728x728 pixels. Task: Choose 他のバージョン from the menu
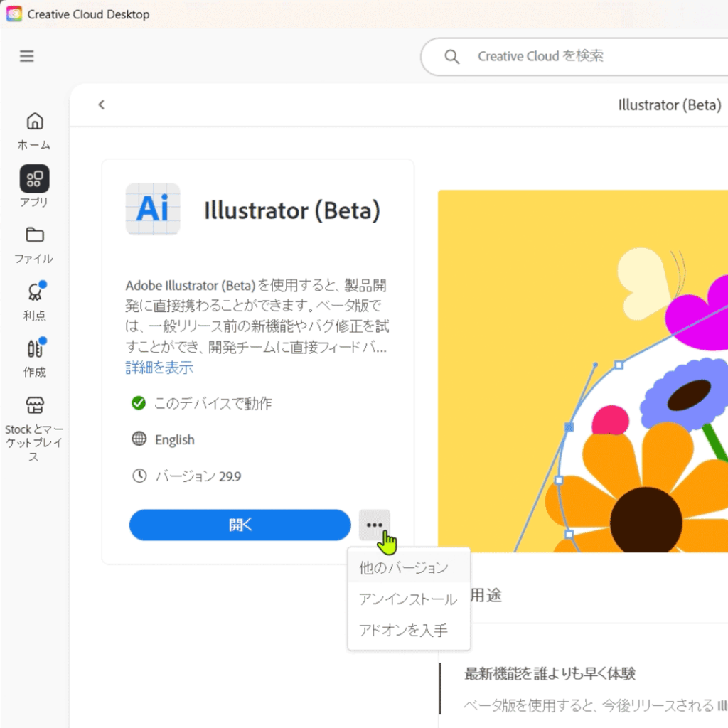(x=409, y=567)
